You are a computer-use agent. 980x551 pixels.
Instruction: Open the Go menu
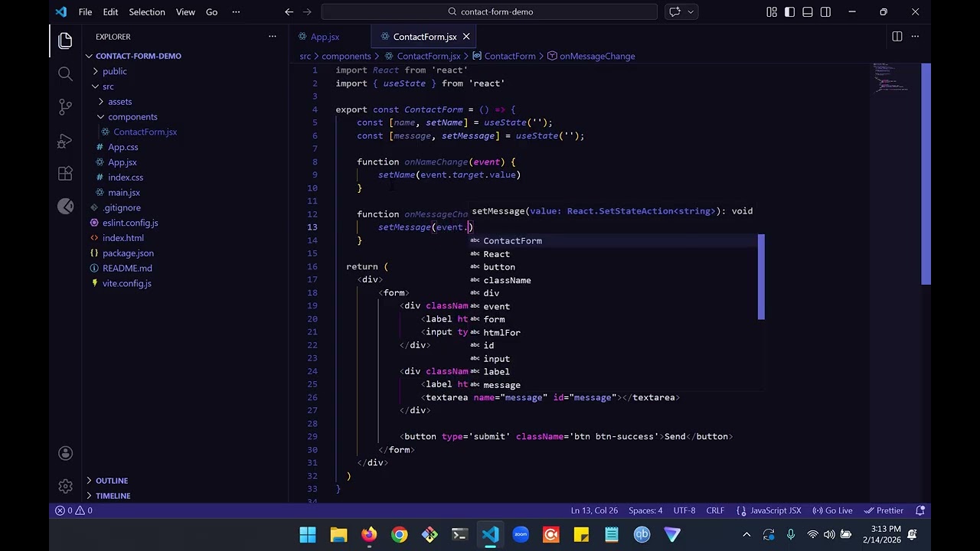(x=211, y=11)
